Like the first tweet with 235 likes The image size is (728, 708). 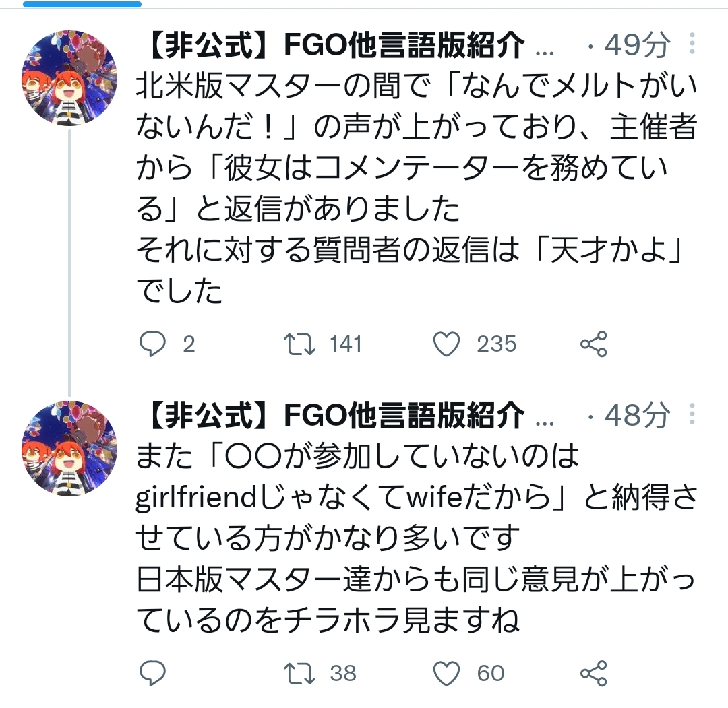tap(445, 344)
